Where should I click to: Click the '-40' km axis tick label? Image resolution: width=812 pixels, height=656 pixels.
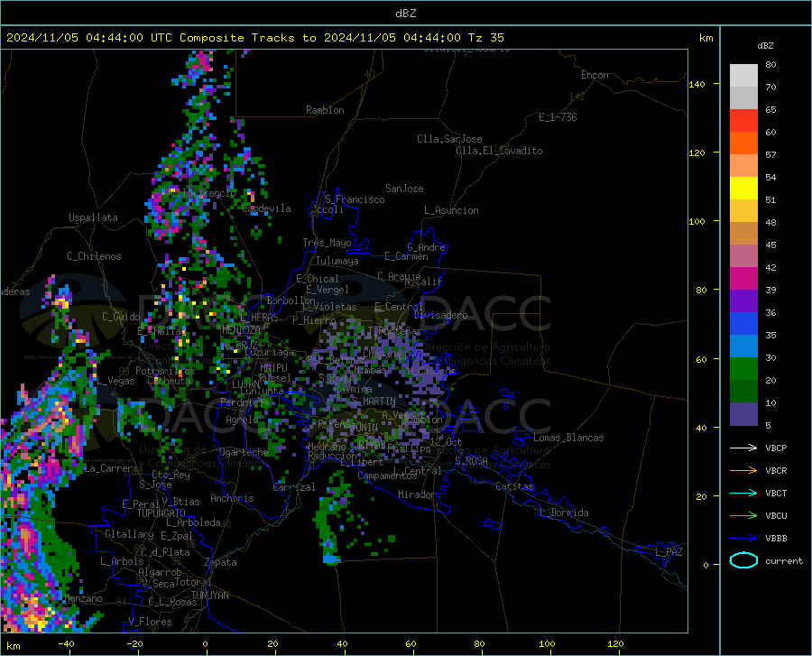[x=66, y=644]
